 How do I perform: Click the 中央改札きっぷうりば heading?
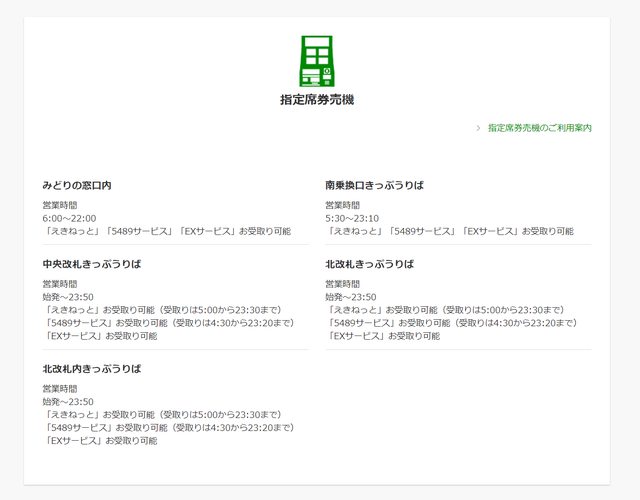[x=91, y=264]
